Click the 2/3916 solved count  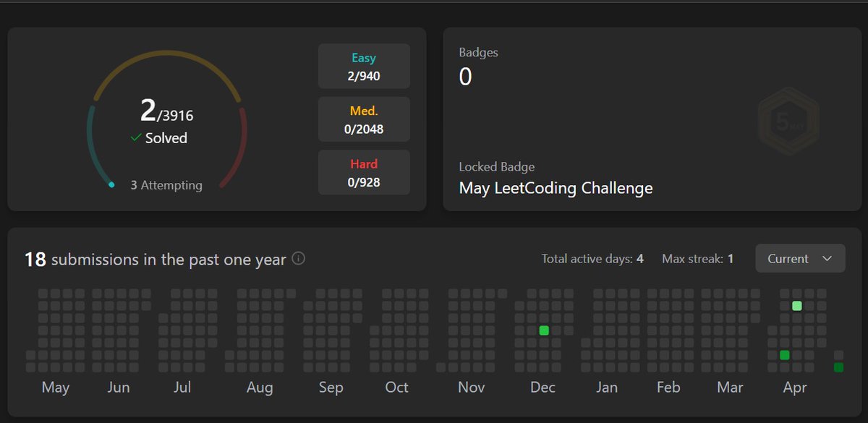pos(166,111)
